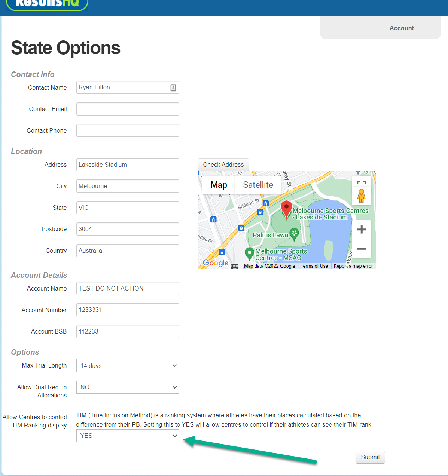This screenshot has width=448, height=476.
Task: Click the empty Contact Phone field
Action: (128, 130)
